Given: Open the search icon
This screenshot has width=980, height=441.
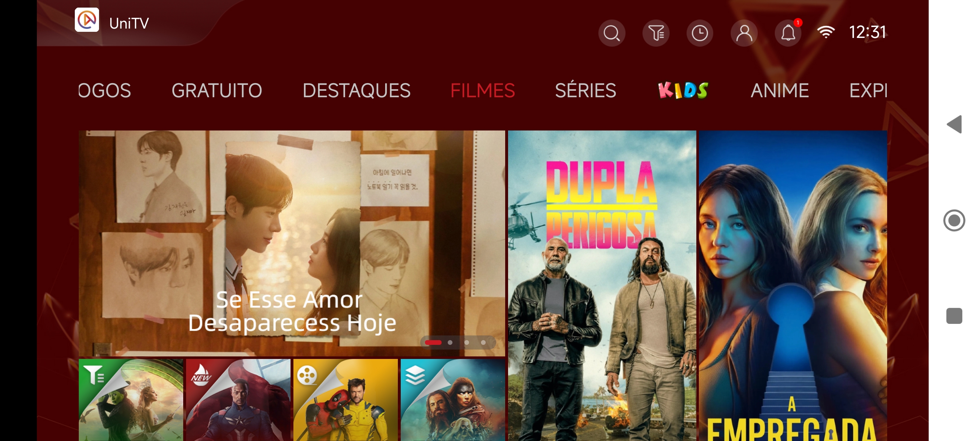Looking at the screenshot, I should coord(611,33).
